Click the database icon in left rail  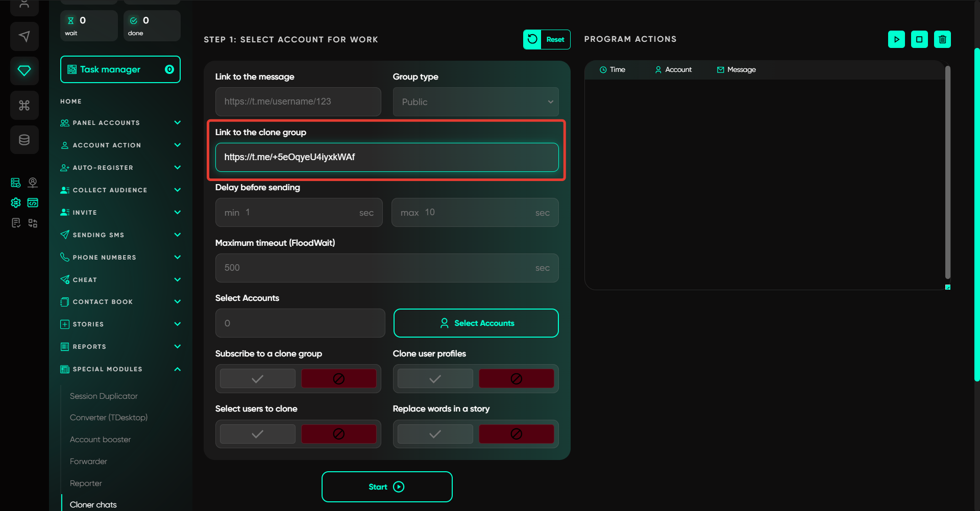point(24,140)
